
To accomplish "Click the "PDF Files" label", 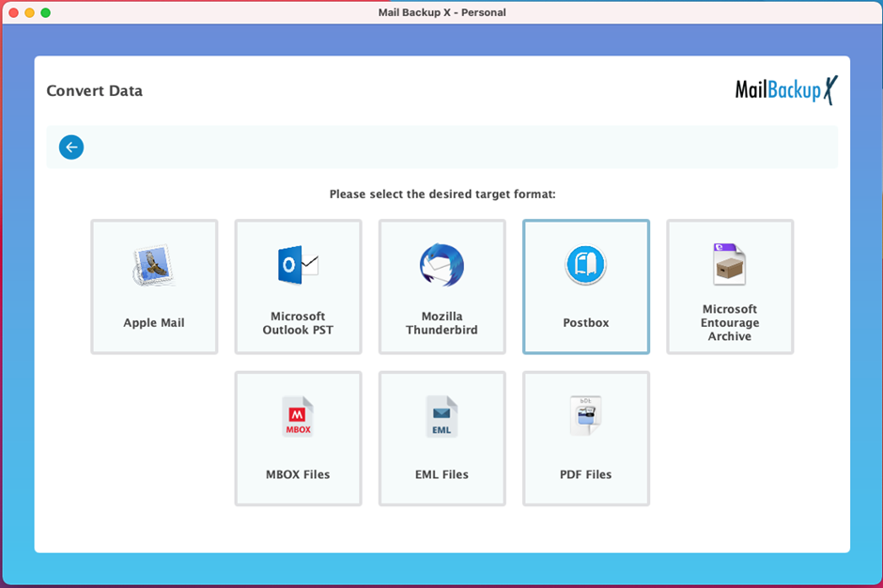I will [x=585, y=474].
